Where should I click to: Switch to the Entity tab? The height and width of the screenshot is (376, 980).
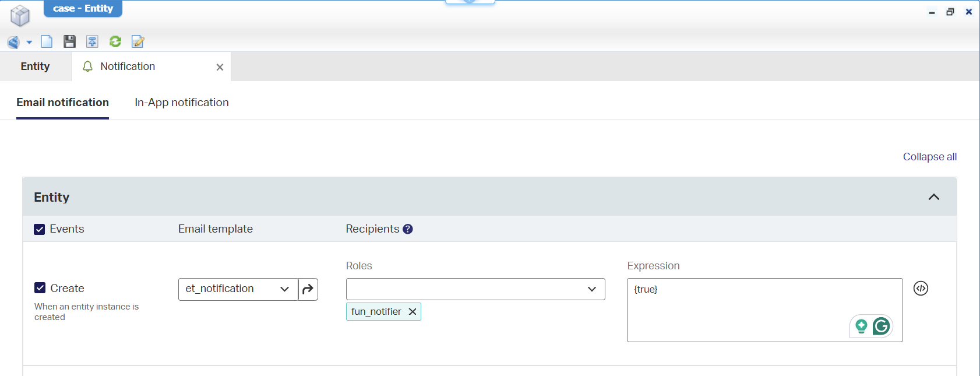pos(36,66)
